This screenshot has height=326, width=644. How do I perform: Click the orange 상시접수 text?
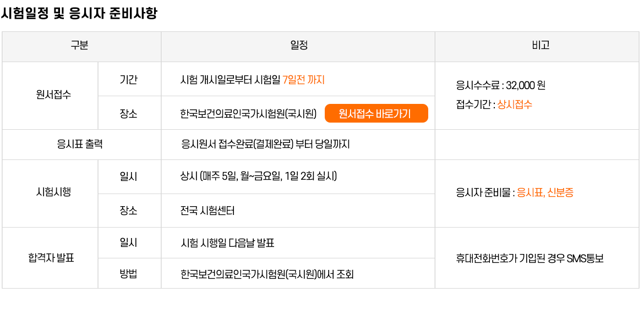pos(515,104)
